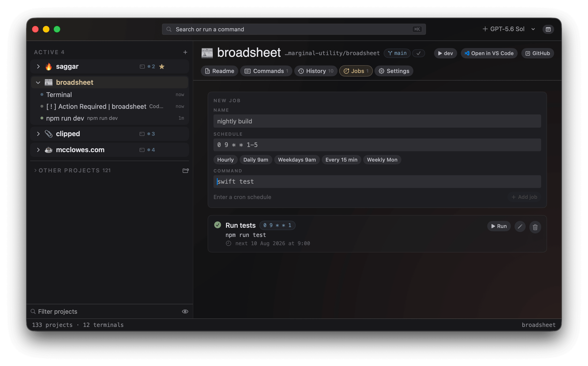Click the terminal count icon on saggar row
This screenshot has height=366, width=588.
(142, 67)
